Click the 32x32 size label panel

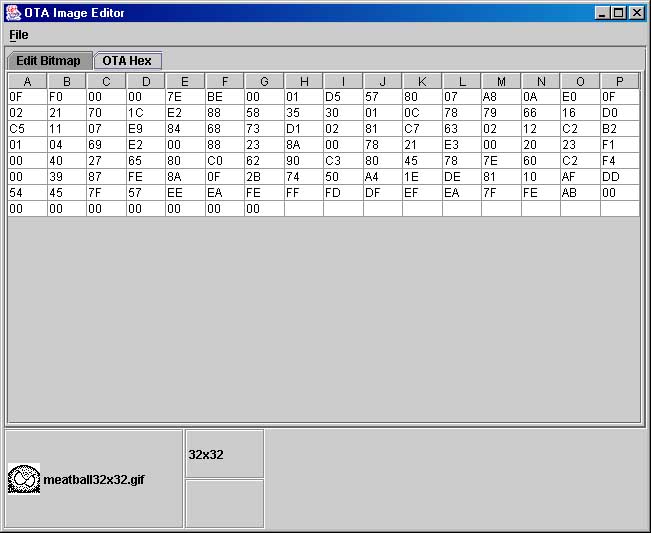click(x=224, y=454)
